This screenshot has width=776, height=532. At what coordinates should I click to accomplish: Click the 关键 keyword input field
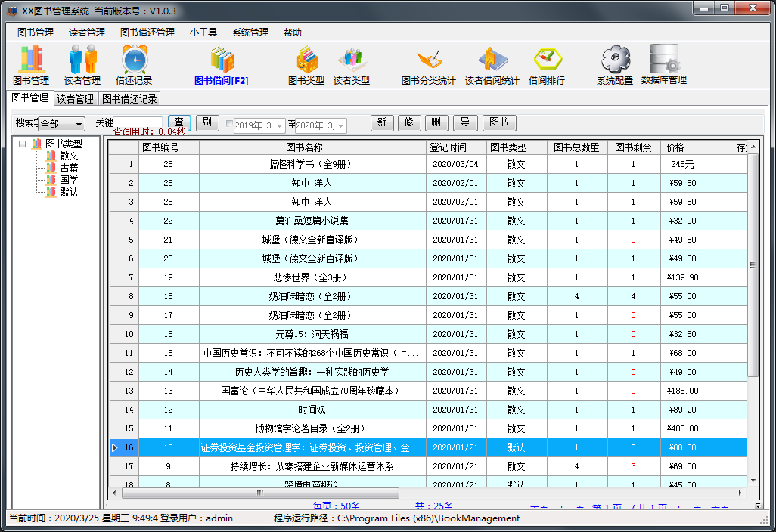coord(138,122)
